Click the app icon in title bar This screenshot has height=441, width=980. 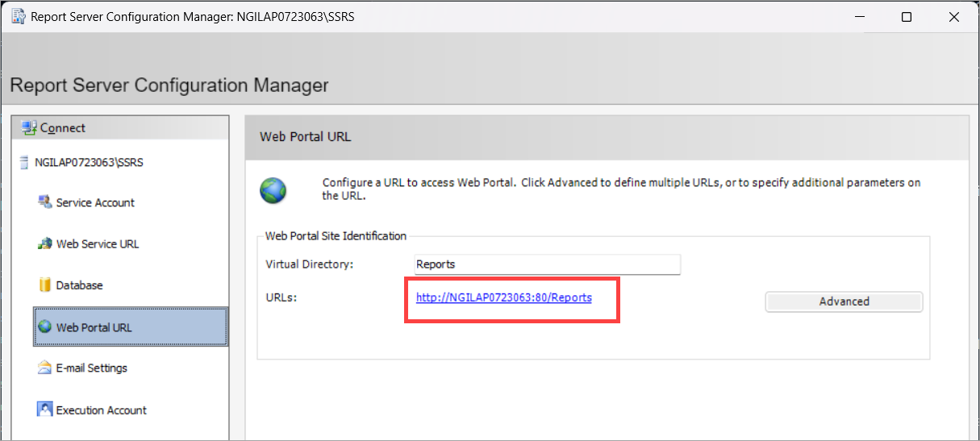pyautogui.click(x=18, y=17)
